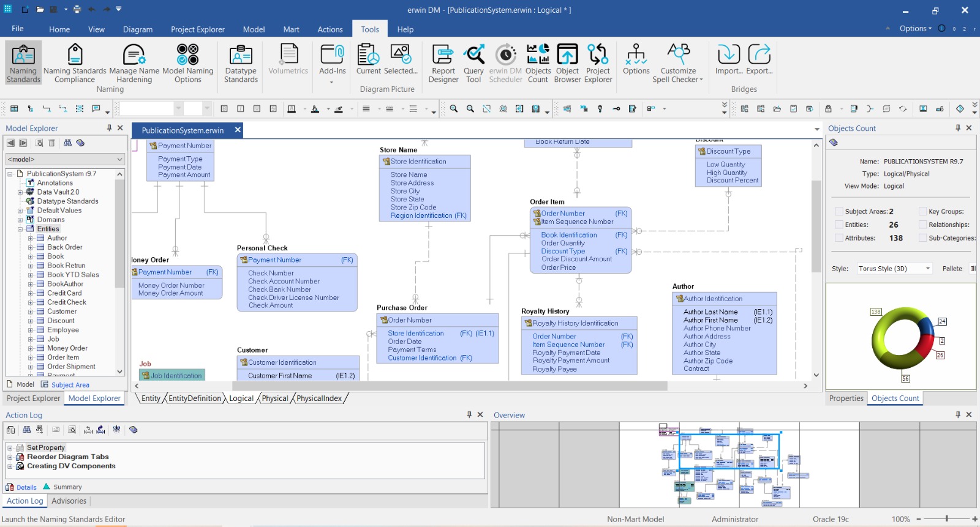
Task: Check the Relationships checkbox
Action: tap(922, 225)
